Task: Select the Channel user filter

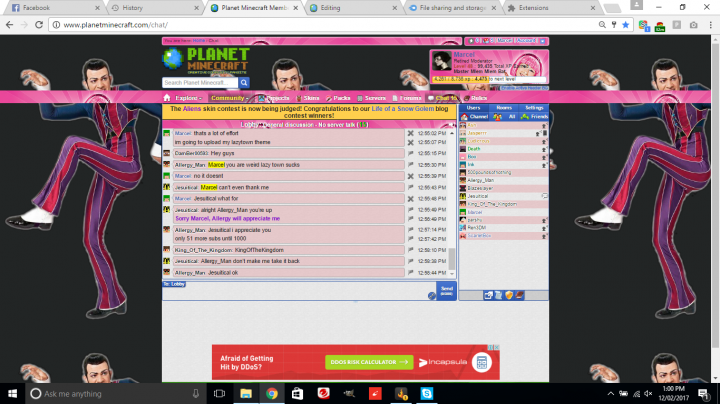Action: 474,117
